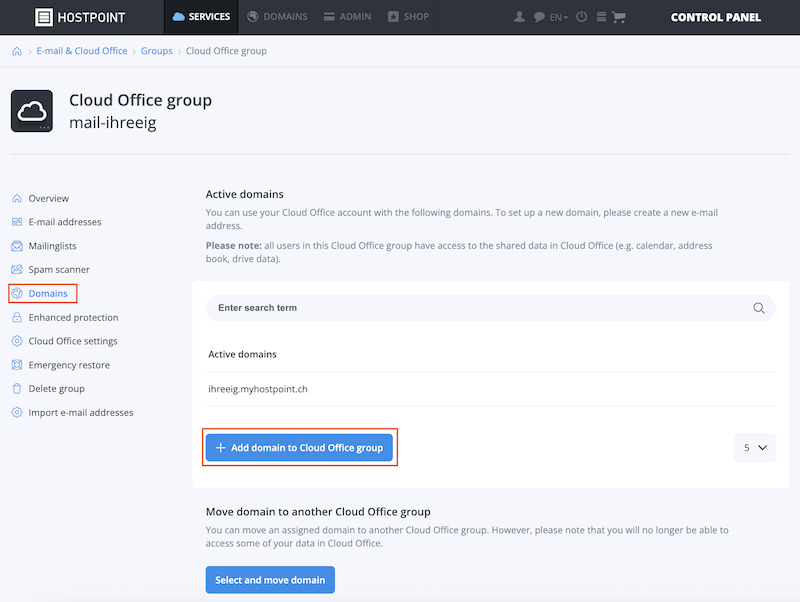The width and height of the screenshot is (800, 602).
Task: Click the mail-ihreeig group name
Action: (x=113, y=122)
